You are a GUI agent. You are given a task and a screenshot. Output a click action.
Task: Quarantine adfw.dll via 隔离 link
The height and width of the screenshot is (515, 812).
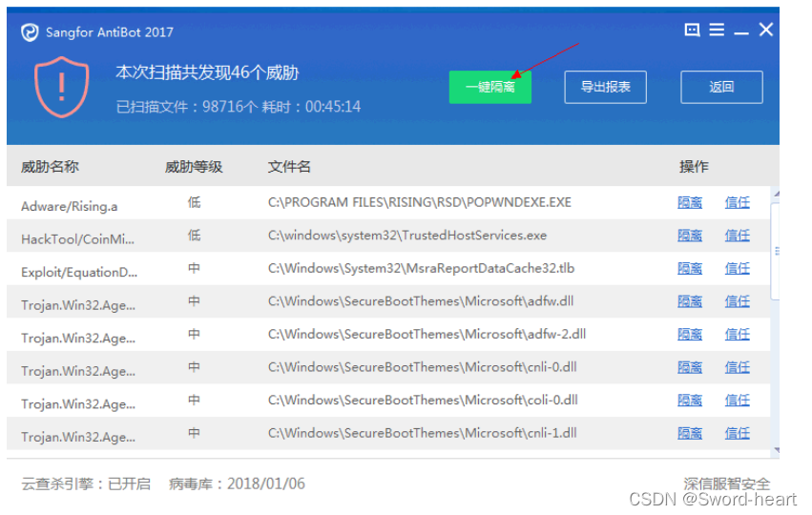pyautogui.click(x=690, y=301)
